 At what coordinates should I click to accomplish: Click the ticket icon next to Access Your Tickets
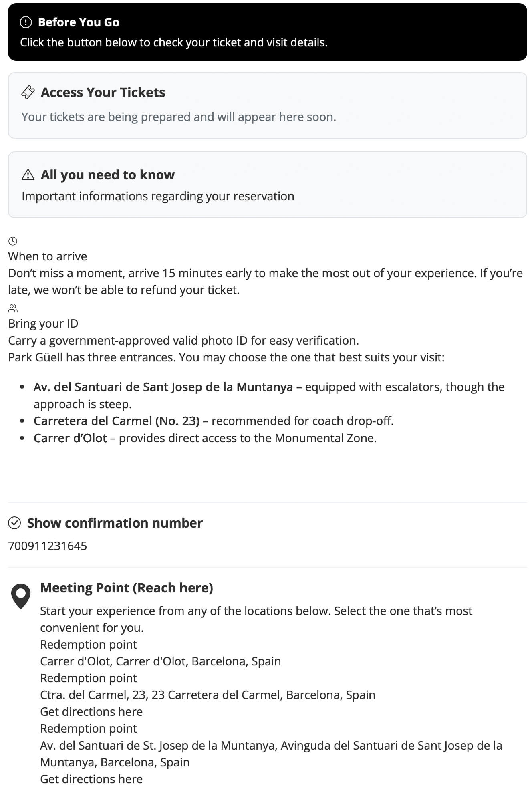coord(28,92)
